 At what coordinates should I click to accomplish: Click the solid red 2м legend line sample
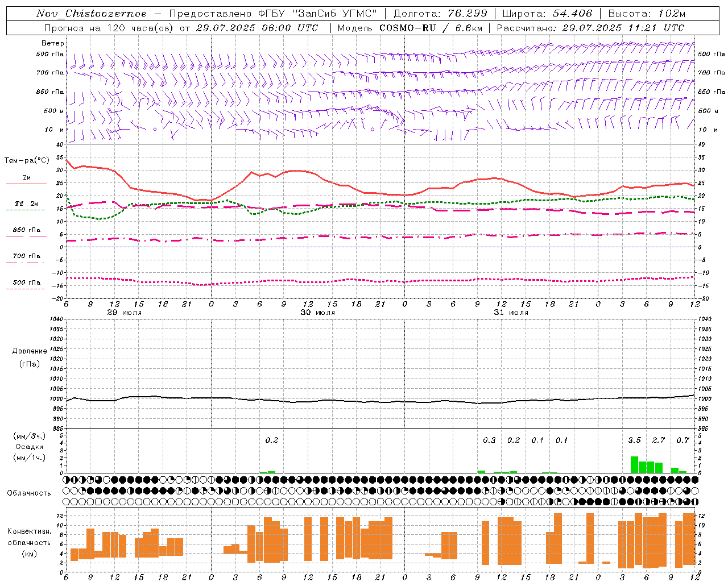(26, 184)
